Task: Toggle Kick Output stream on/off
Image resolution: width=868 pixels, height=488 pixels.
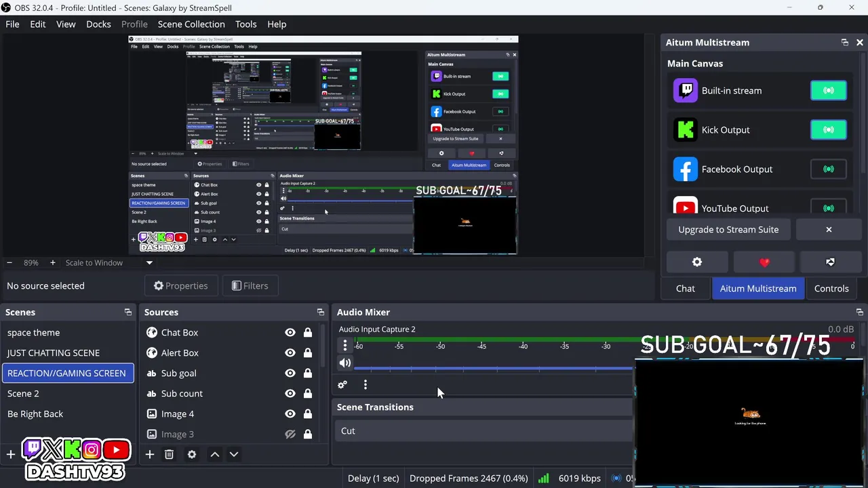Action: [829, 129]
